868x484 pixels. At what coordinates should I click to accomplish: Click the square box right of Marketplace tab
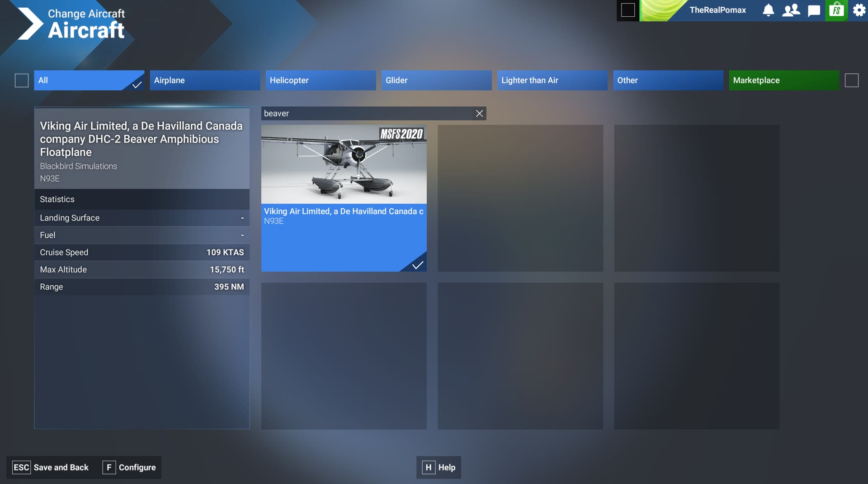click(x=852, y=80)
